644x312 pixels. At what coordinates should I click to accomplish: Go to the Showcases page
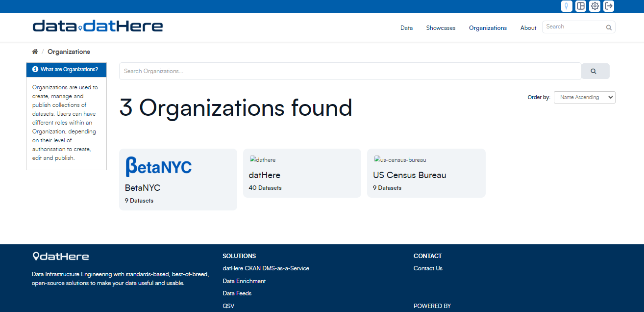coord(441,28)
